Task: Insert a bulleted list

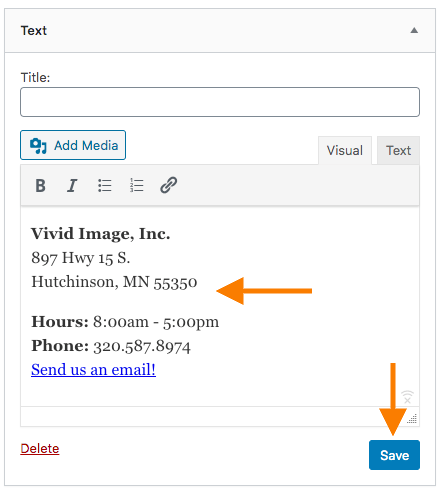Action: 105,185
